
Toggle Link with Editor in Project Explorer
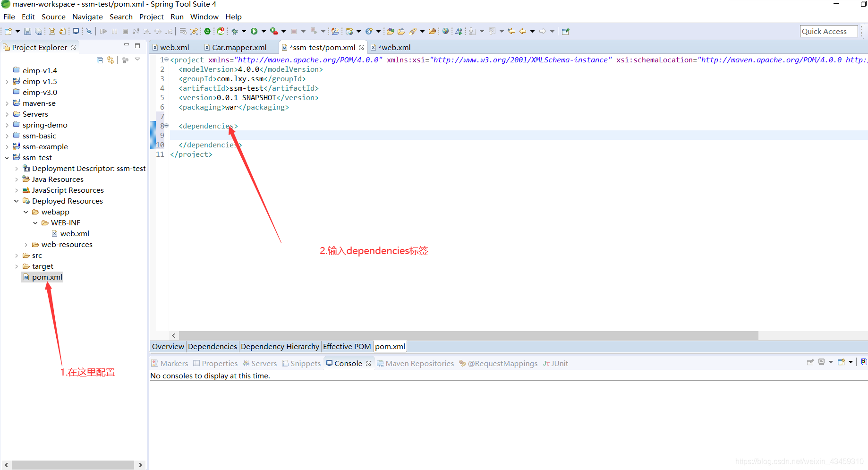(111, 60)
